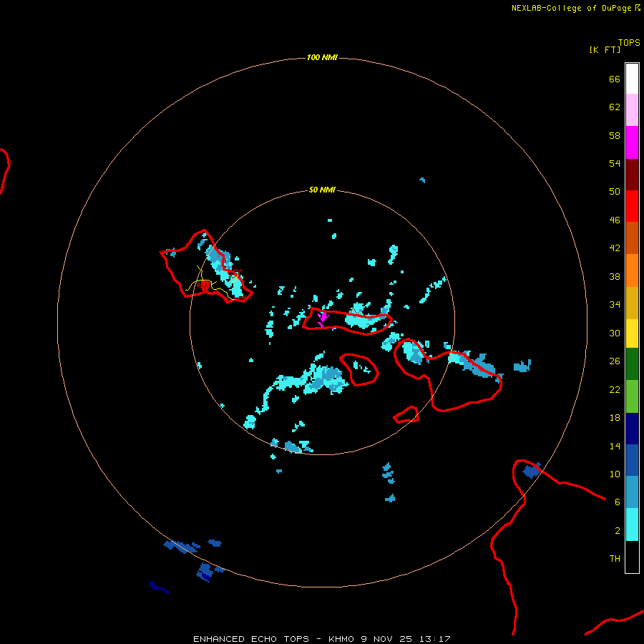Pick the navy blue legend swatch
The image size is (644, 644).
[x=632, y=429]
